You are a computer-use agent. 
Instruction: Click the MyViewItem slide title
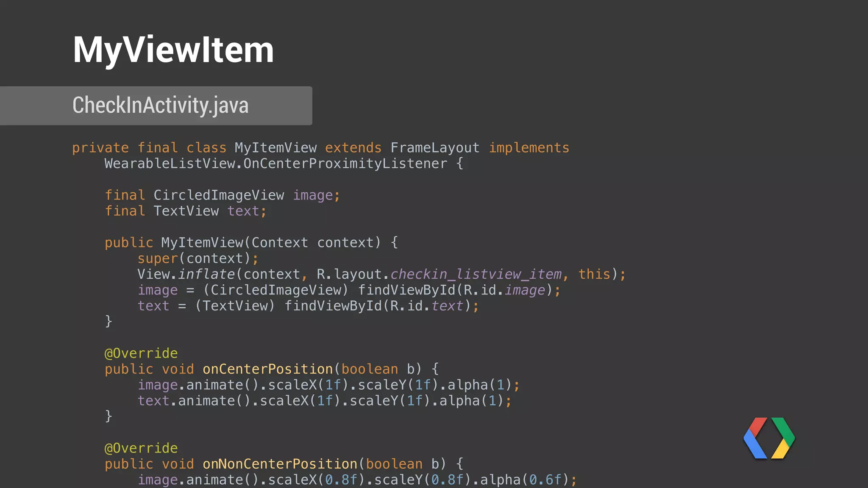173,50
